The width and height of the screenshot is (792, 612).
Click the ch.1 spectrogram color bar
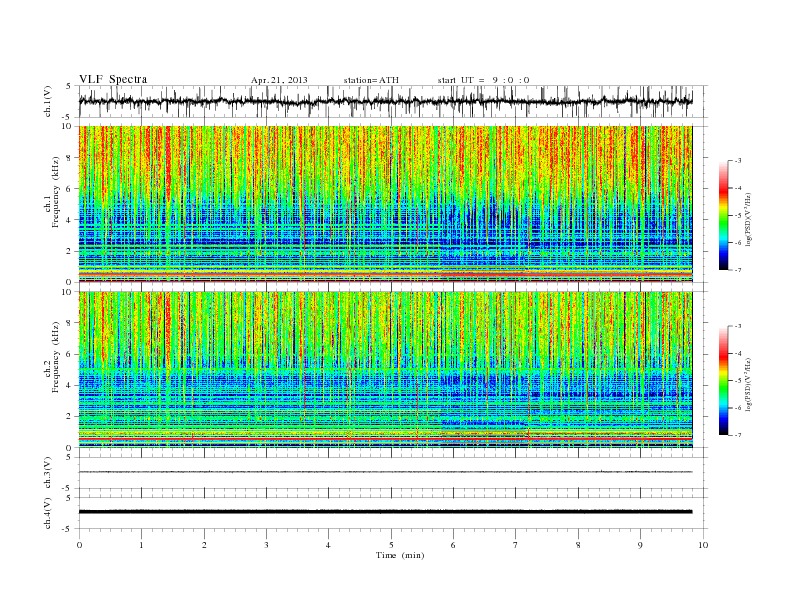click(x=723, y=215)
